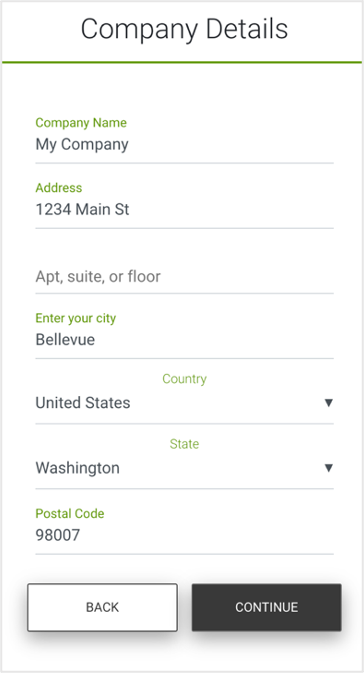The height and width of the screenshot is (674, 364).
Task: Click the Company Name green label
Action: pos(81,123)
